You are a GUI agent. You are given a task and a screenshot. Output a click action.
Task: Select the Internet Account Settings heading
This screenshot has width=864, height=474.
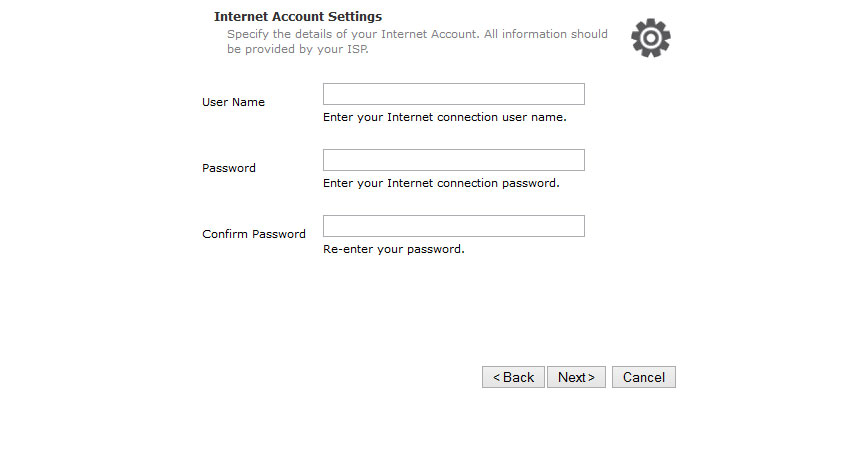[298, 17]
